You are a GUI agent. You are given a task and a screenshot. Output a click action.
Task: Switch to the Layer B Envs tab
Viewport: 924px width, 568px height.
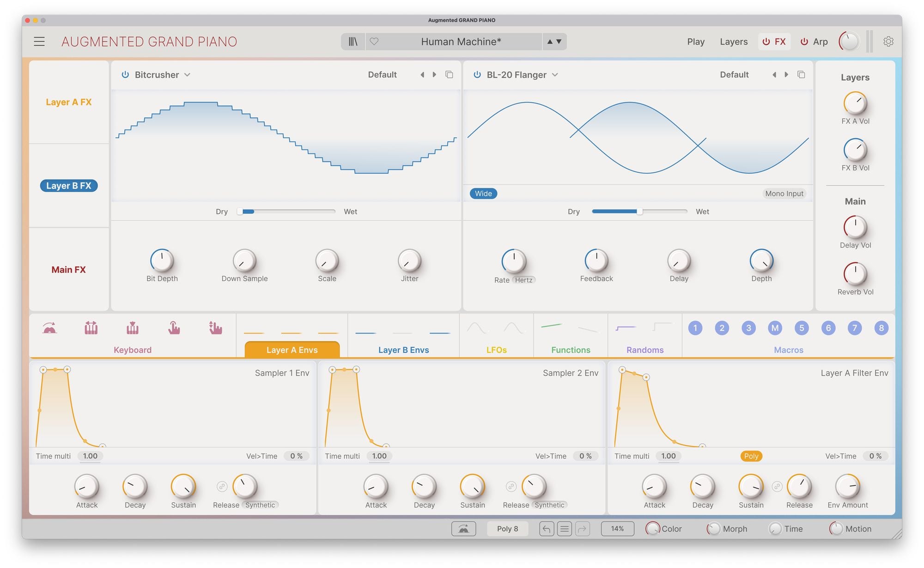[x=403, y=350]
